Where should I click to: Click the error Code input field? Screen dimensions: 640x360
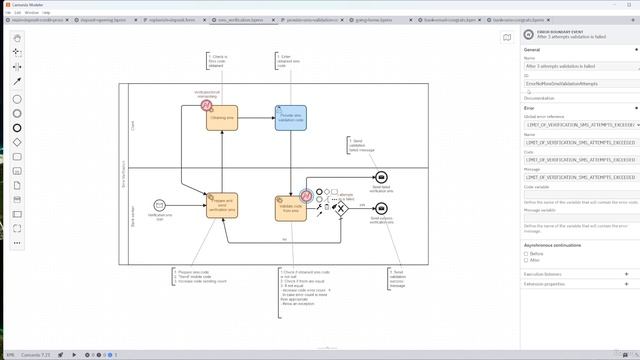pyautogui.click(x=582, y=160)
